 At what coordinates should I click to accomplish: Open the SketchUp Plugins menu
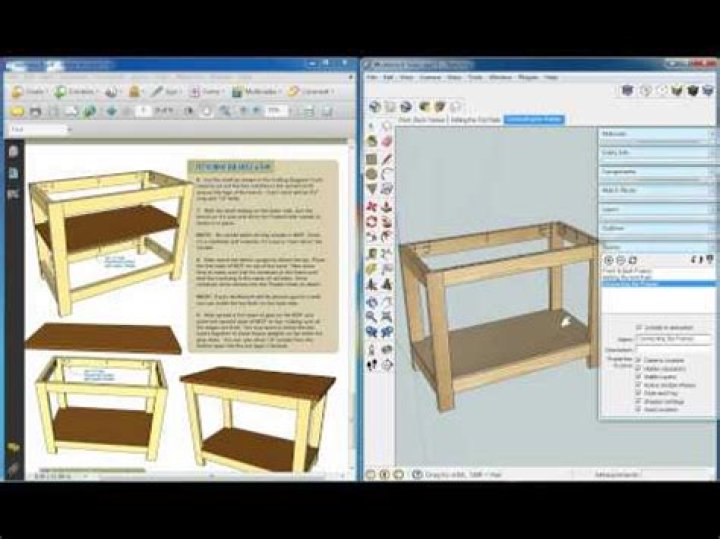pyautogui.click(x=528, y=77)
